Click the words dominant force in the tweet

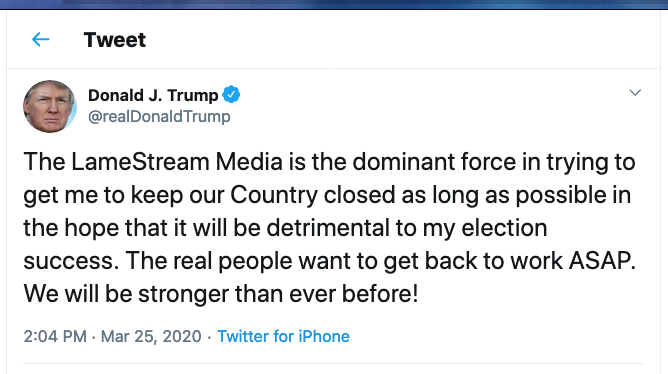pyautogui.click(x=434, y=162)
